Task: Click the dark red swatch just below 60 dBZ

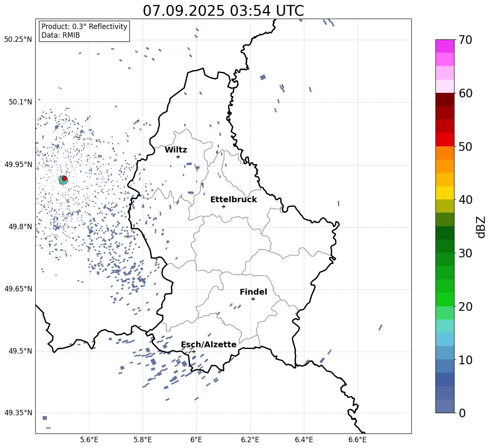Action: (x=445, y=99)
